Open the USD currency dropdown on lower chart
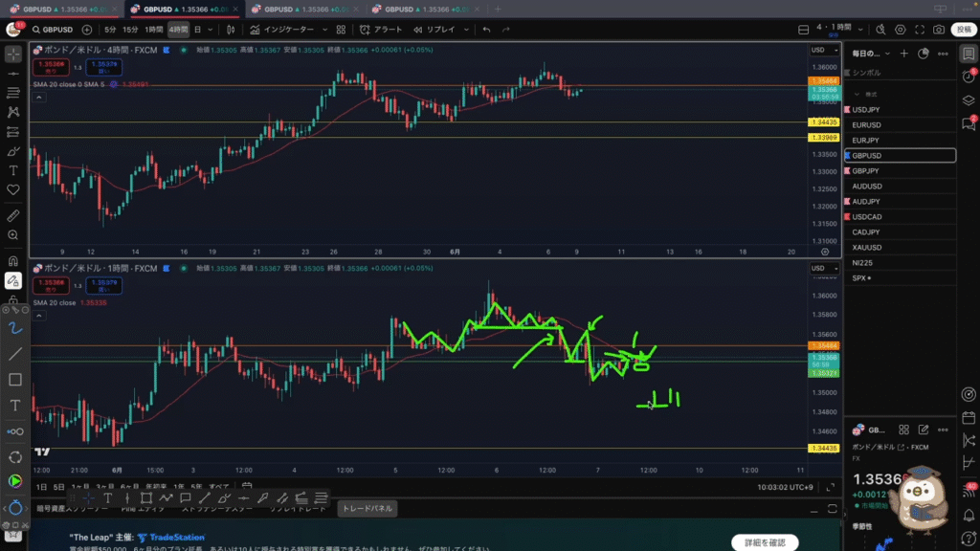This screenshot has width=980, height=551. (824, 269)
